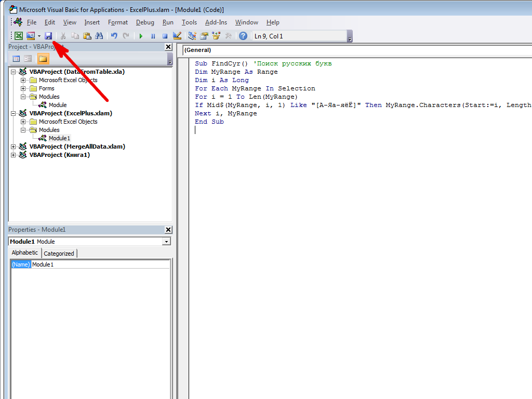Viewport: 532px width, 399px height.
Task: Toggle Folders view in Project panel
Action: [x=43, y=59]
